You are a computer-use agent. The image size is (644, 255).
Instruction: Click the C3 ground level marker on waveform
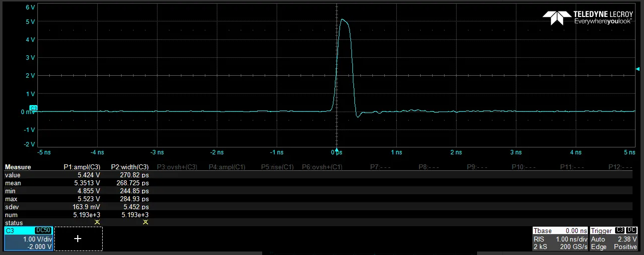point(34,108)
